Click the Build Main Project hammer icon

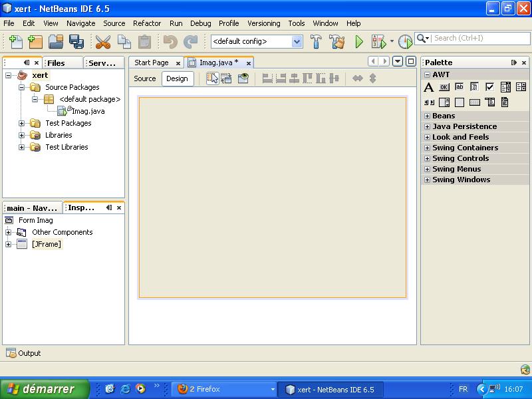tap(316, 42)
